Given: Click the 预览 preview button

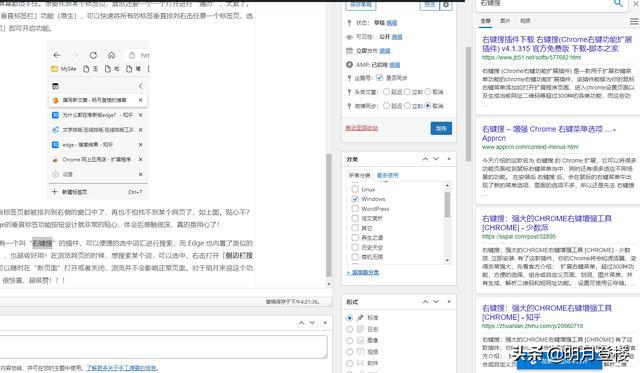Looking at the screenshot, I should pos(430,5).
